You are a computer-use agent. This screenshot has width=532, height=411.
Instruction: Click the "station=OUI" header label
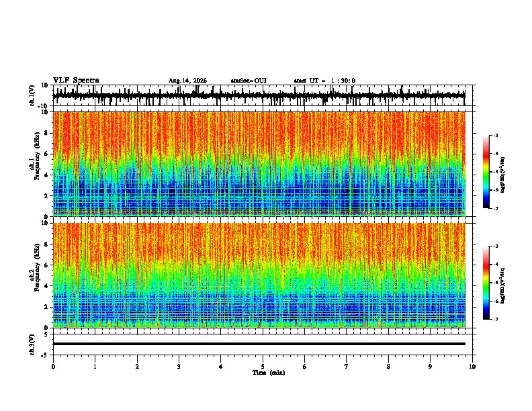coord(249,81)
